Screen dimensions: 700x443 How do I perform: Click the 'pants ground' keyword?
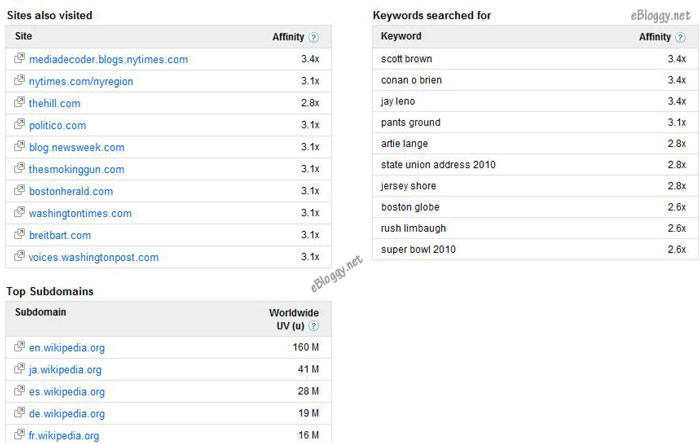(411, 122)
